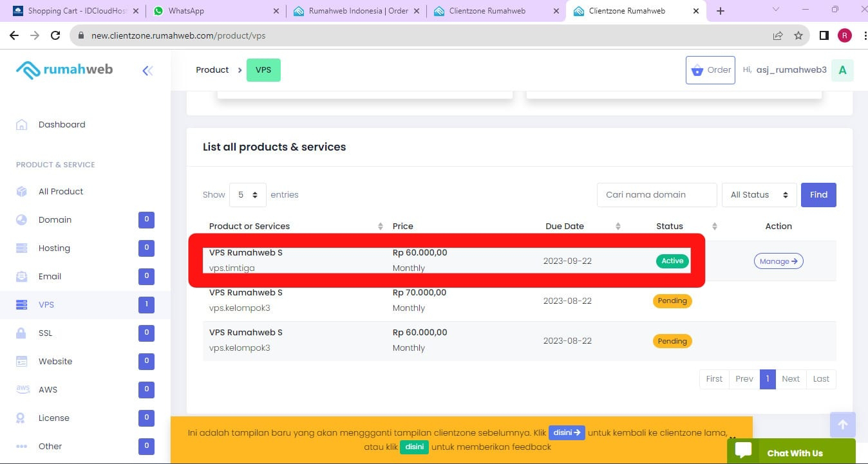Open Dashboard from sidebar

pos(62,125)
